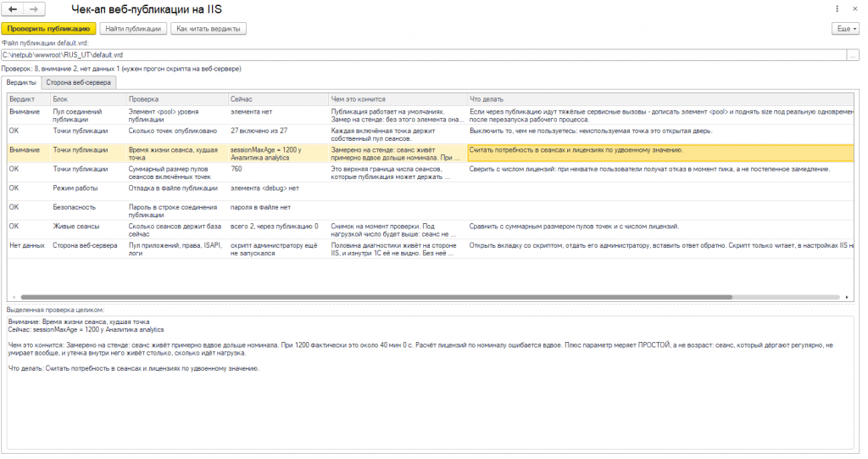Select 'Отладка в файле публикации' cell

click(x=177, y=191)
